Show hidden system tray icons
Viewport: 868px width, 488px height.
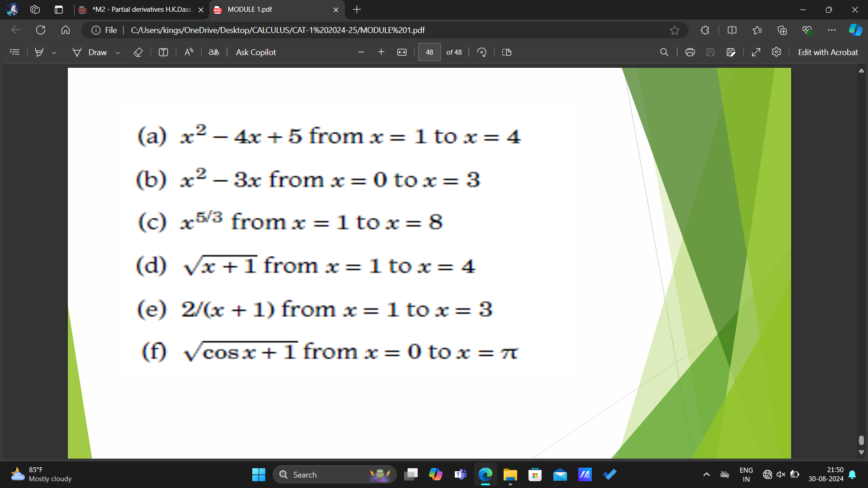tap(706, 474)
